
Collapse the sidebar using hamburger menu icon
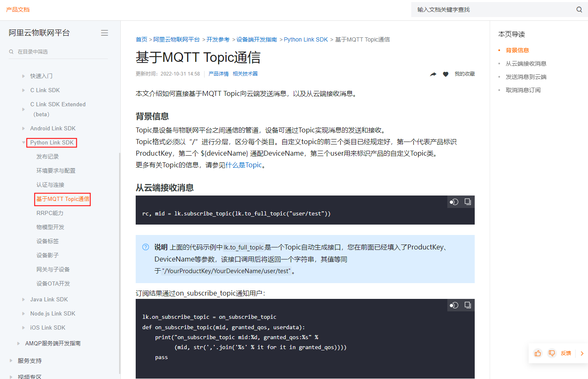[105, 33]
